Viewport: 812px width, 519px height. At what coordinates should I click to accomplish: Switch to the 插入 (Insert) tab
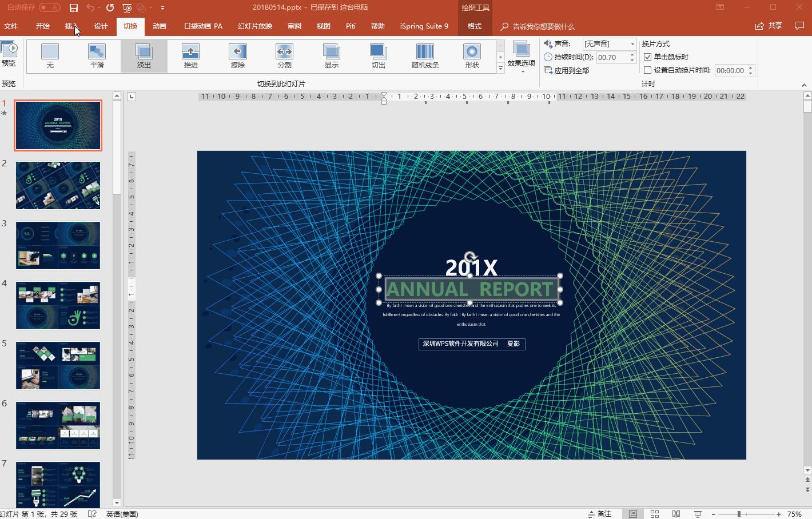[x=71, y=26]
